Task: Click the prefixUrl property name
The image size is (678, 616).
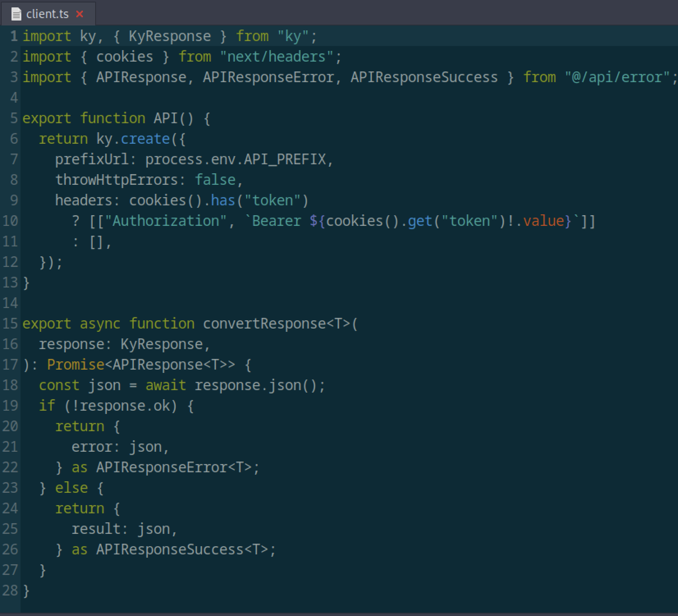Action: point(92,159)
